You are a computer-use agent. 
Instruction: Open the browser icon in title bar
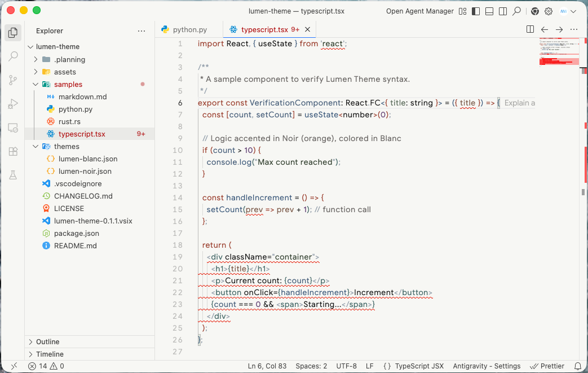point(535,11)
